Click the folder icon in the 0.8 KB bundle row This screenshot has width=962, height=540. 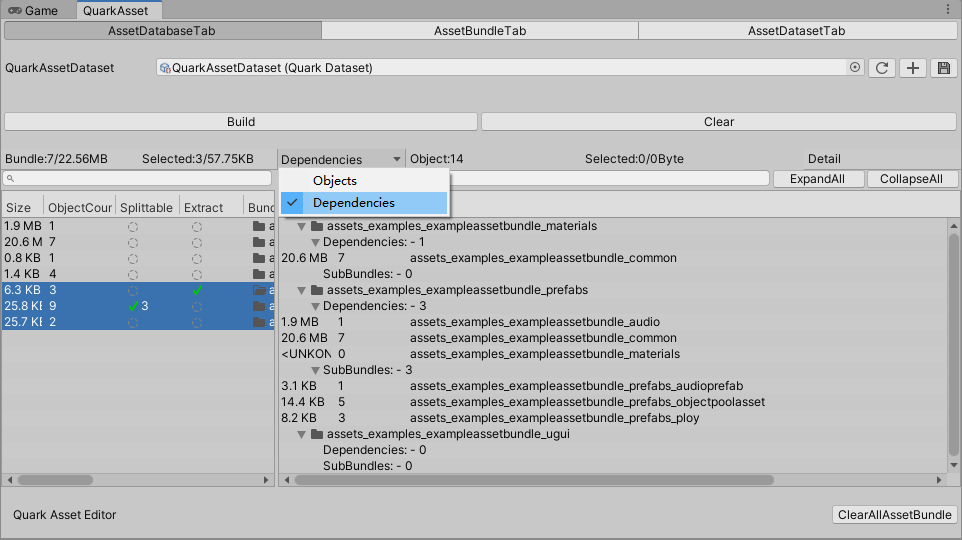(259, 258)
